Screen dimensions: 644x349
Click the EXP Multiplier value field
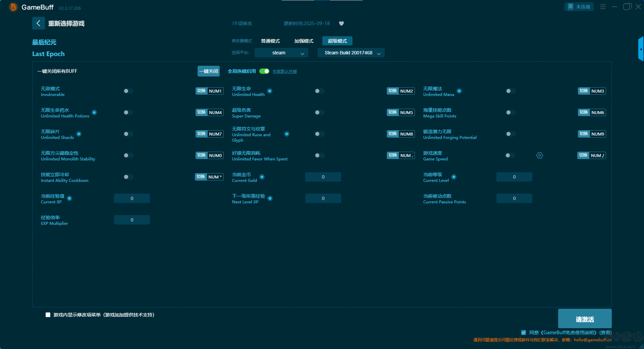tap(132, 220)
